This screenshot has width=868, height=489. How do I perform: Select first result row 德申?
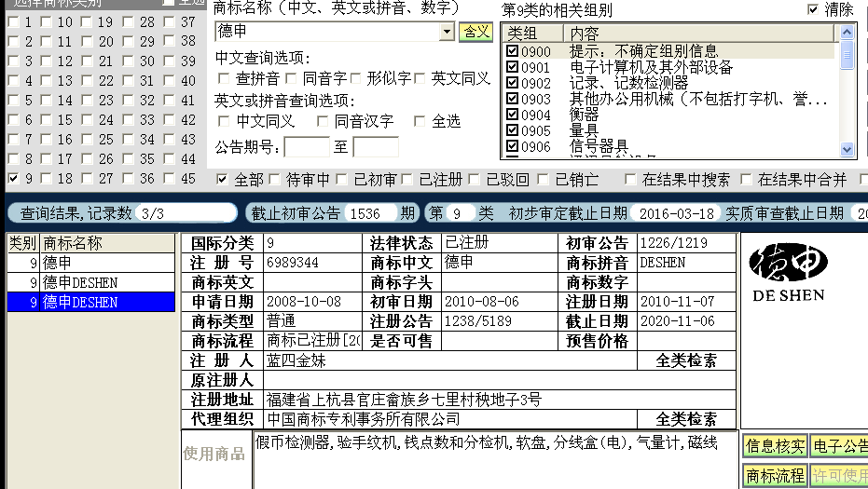[90, 263]
